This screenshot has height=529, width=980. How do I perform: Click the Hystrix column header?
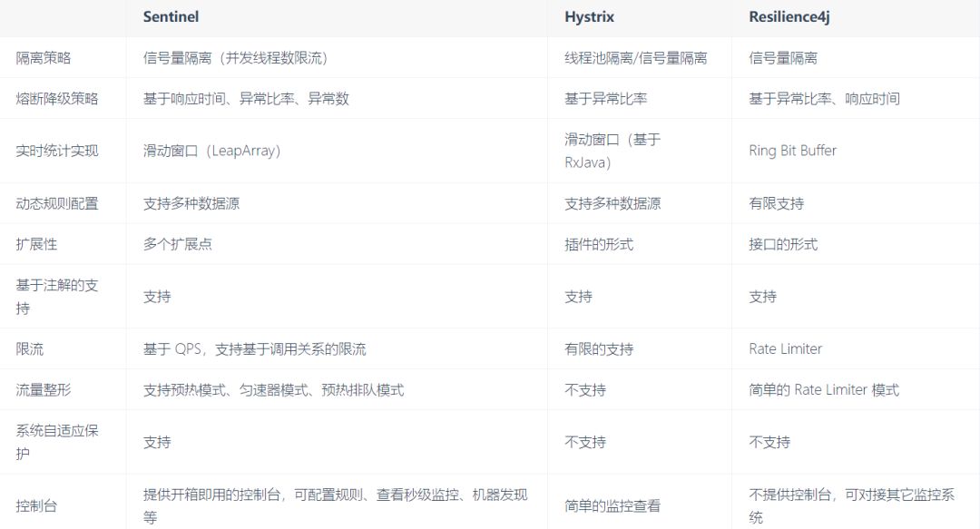(x=589, y=17)
